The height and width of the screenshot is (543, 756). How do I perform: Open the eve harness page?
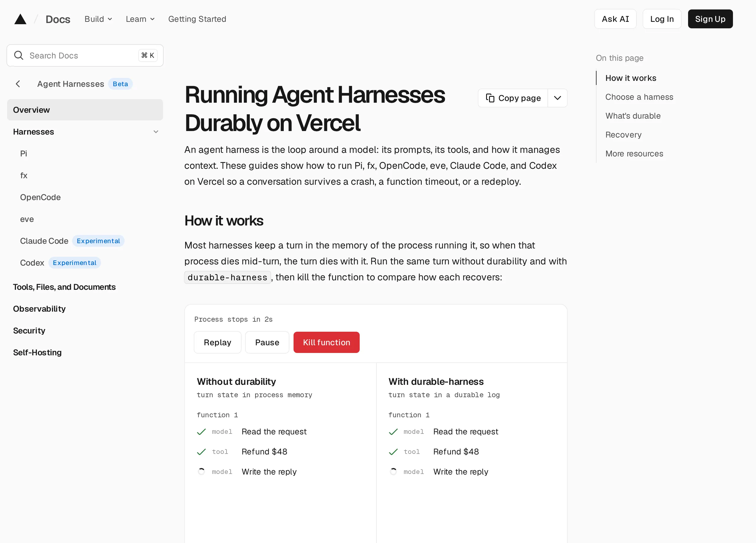(27, 219)
